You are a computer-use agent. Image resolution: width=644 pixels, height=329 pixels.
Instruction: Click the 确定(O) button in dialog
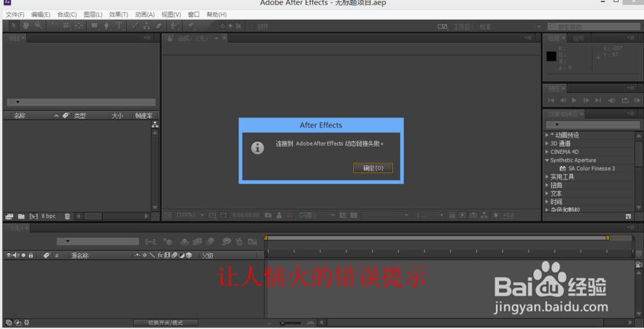(373, 168)
